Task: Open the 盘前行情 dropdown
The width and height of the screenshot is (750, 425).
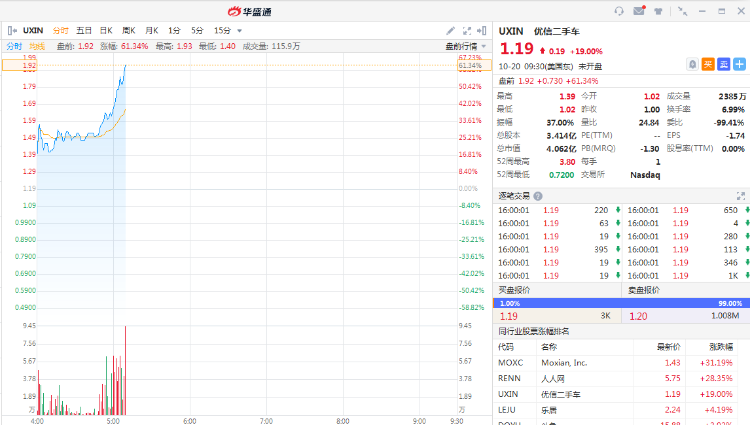Action: (465, 46)
